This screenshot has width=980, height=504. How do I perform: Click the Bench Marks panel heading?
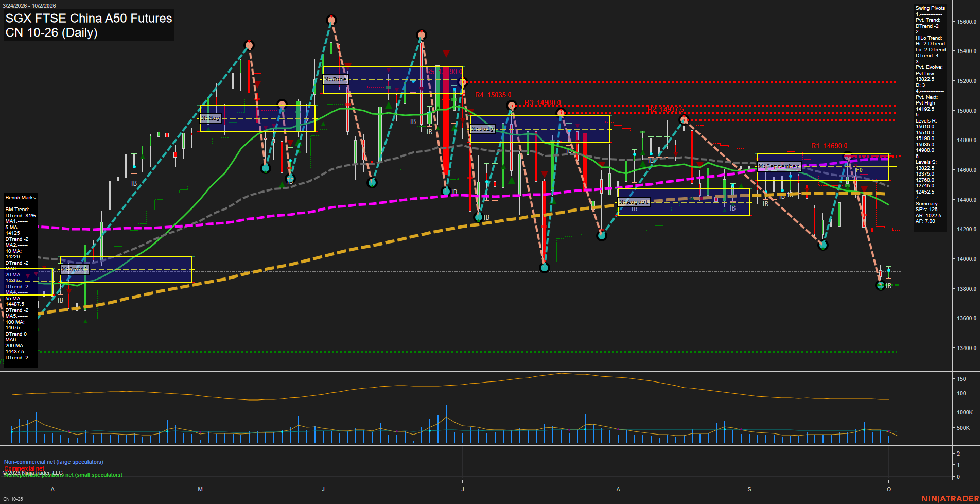[x=21, y=198]
